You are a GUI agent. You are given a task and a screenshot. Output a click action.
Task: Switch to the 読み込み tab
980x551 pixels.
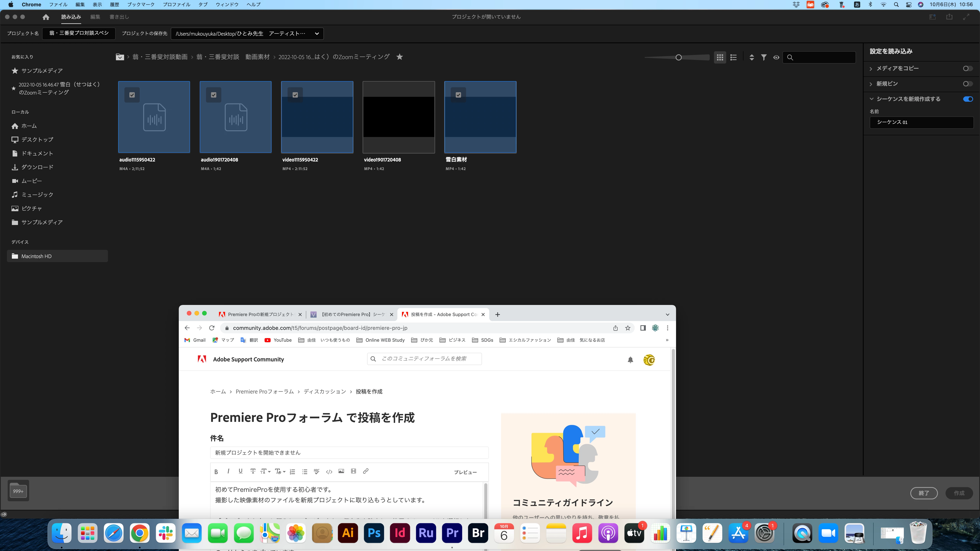[x=71, y=17]
